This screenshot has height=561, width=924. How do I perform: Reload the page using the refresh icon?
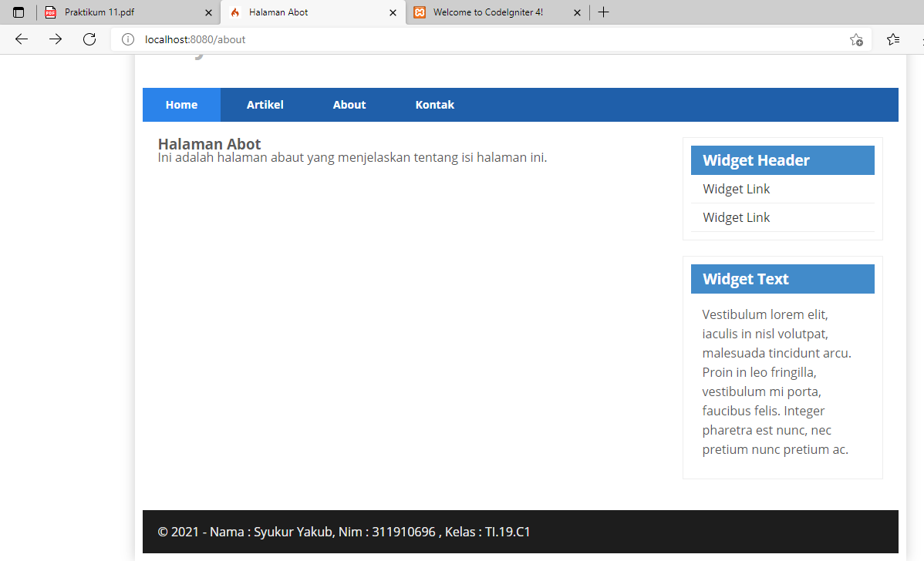coord(89,39)
